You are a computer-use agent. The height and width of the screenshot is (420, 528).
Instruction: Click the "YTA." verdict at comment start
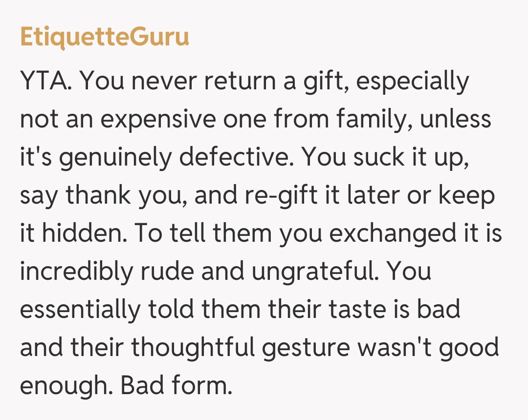(x=46, y=81)
